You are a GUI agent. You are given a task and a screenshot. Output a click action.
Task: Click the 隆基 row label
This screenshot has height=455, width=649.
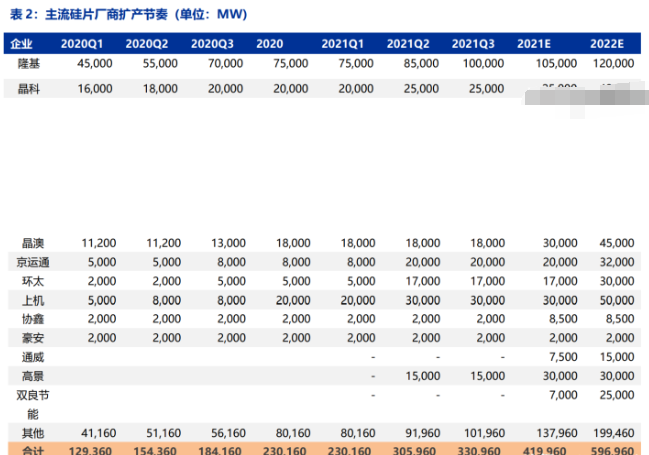point(29,64)
